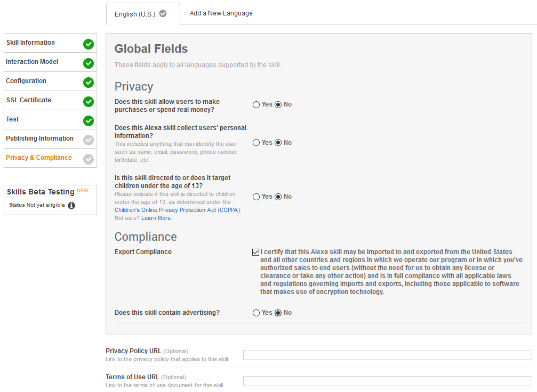Open the Configuration section

point(50,81)
